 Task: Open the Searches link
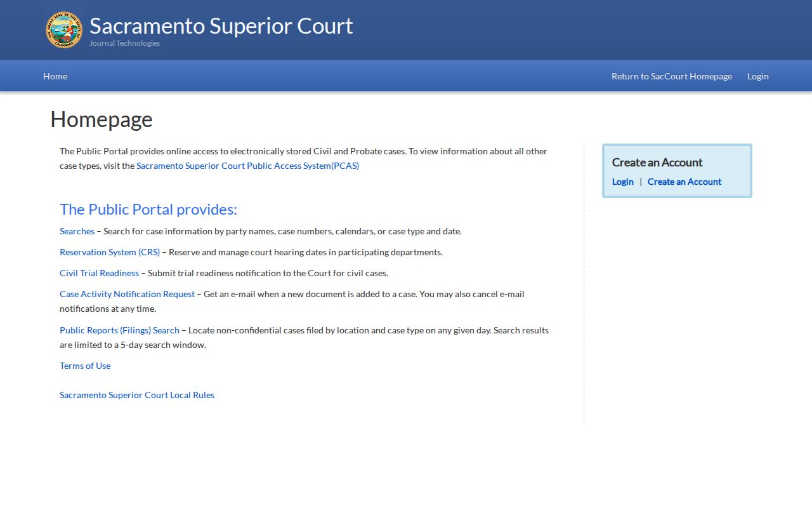pyautogui.click(x=77, y=231)
